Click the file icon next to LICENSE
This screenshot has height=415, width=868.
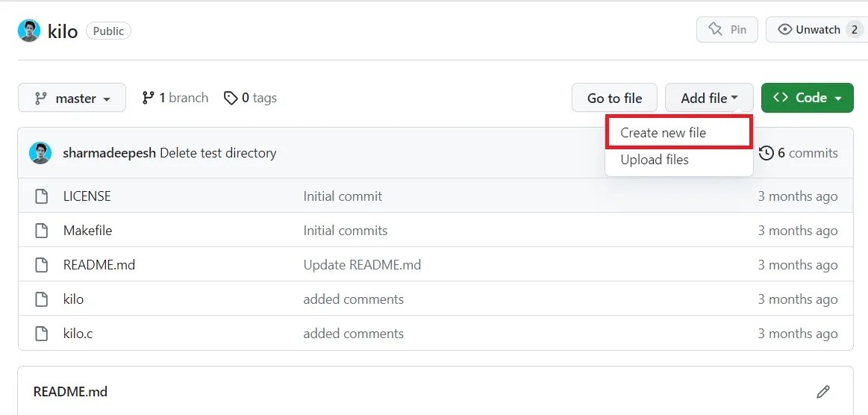42,196
